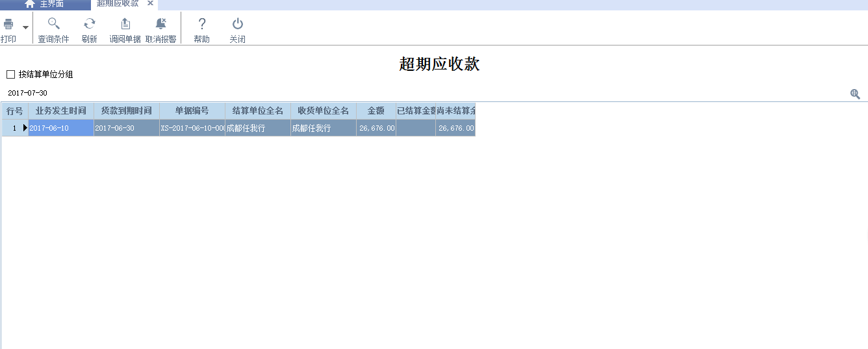Image resolution: width=868 pixels, height=349 pixels.
Task: Open 调阅单据 document view icon
Action: pyautogui.click(x=125, y=25)
